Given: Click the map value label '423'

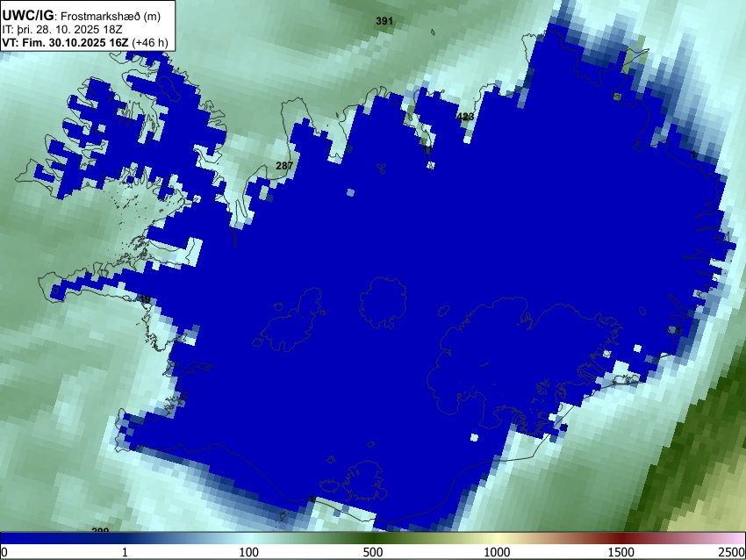Looking at the screenshot, I should coord(465,117).
